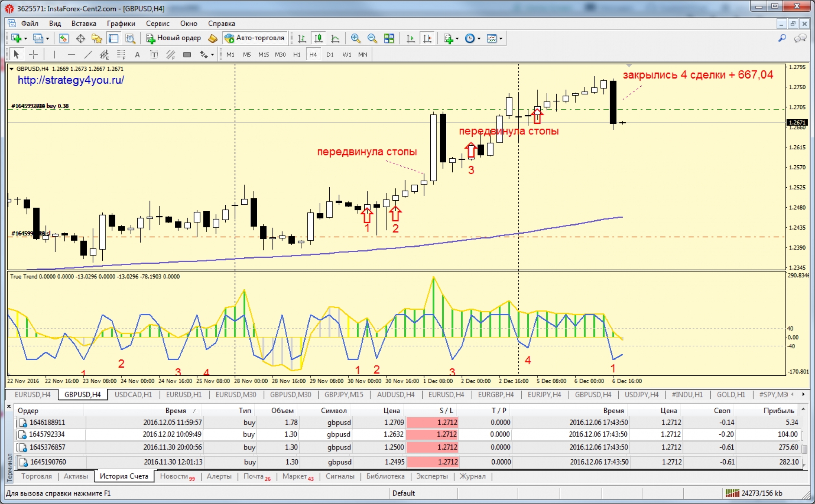Select the Crosshair cursor tool

click(33, 55)
